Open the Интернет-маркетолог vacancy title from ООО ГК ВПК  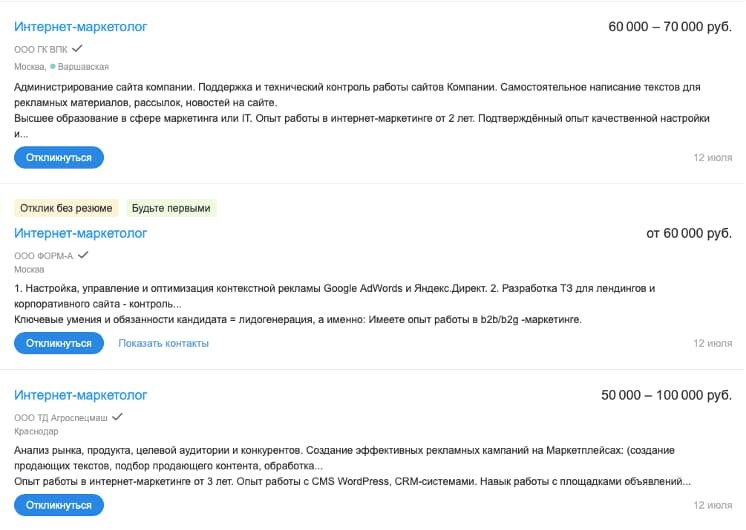tap(81, 26)
